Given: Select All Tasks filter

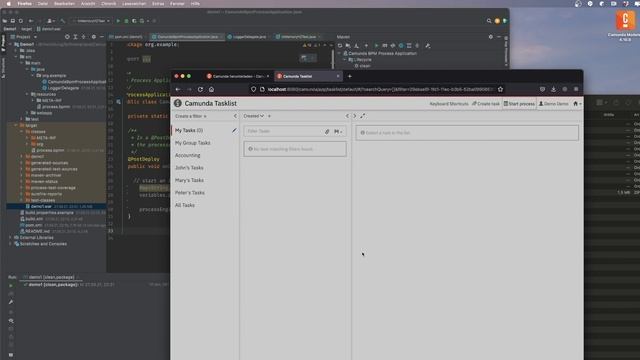Looking at the screenshot, I should click(x=185, y=205).
